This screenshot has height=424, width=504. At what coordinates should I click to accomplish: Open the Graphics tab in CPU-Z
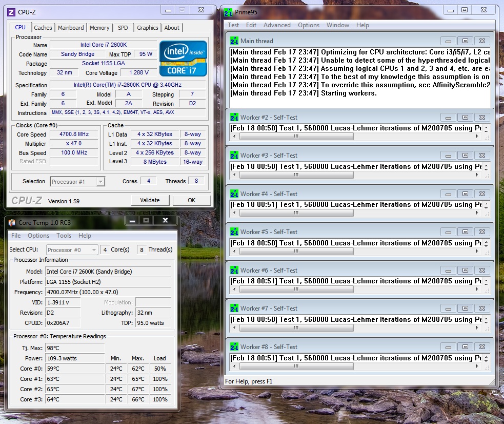tap(148, 28)
